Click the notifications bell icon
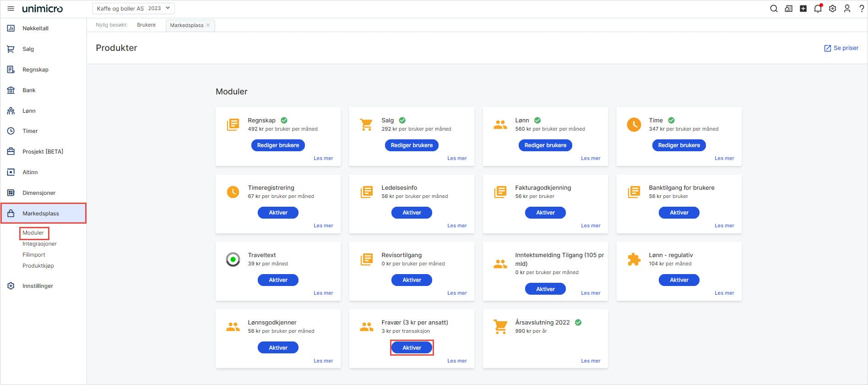 pyautogui.click(x=818, y=9)
